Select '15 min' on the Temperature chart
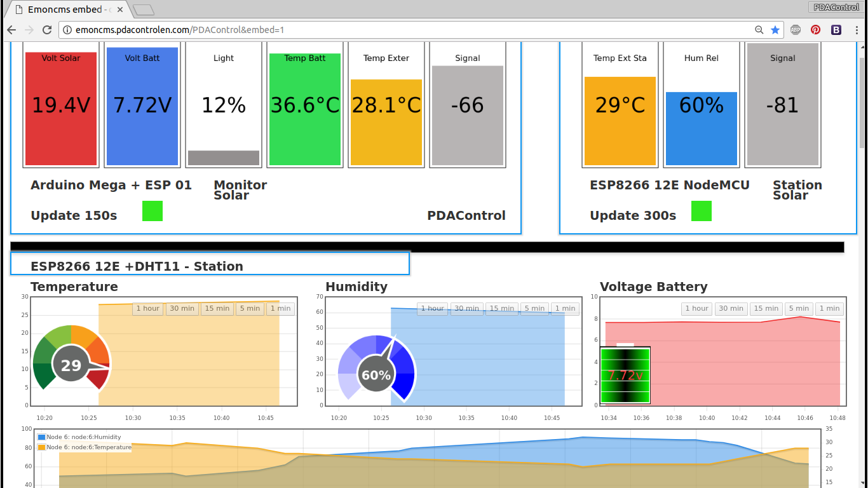The height and width of the screenshot is (488, 868). [217, 309]
